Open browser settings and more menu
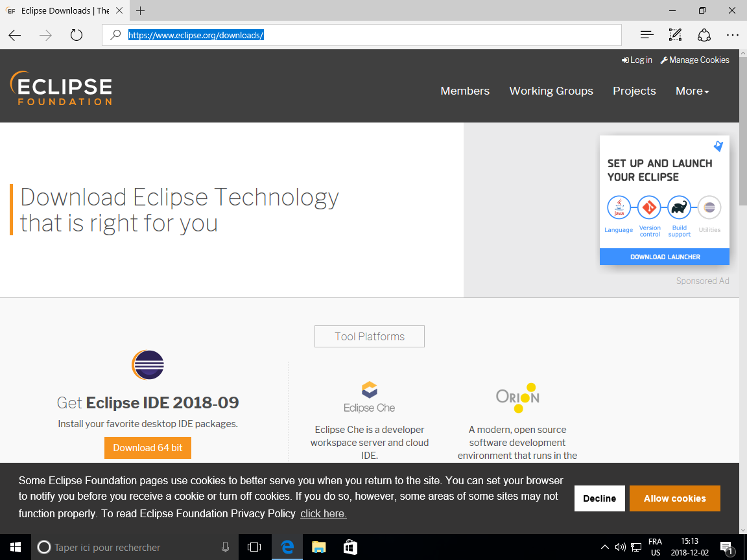 click(x=732, y=35)
